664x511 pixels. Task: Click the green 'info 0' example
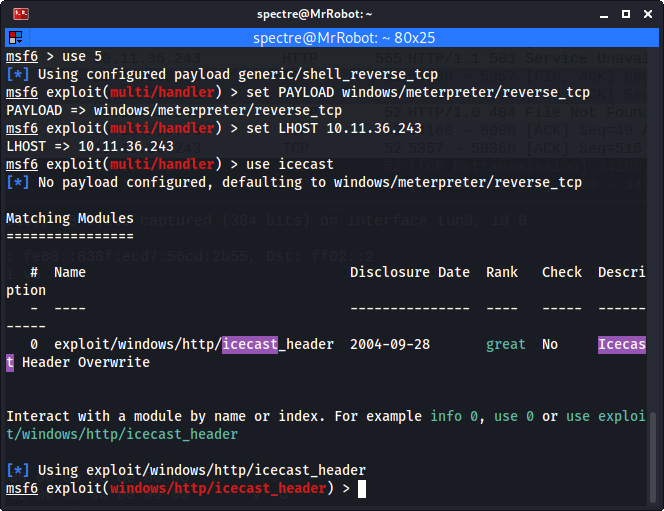pos(454,416)
